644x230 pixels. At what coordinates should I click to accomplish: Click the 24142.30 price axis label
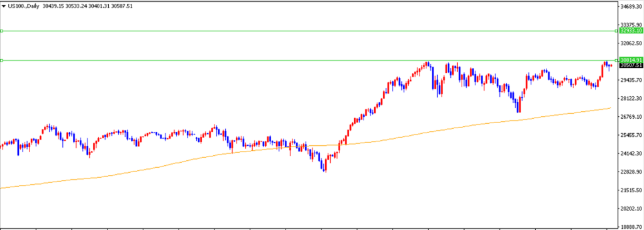tap(631, 153)
